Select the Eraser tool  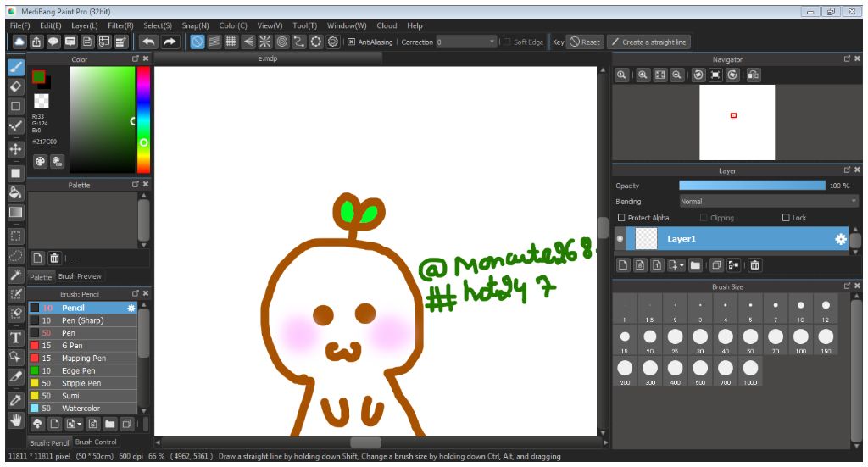click(15, 86)
